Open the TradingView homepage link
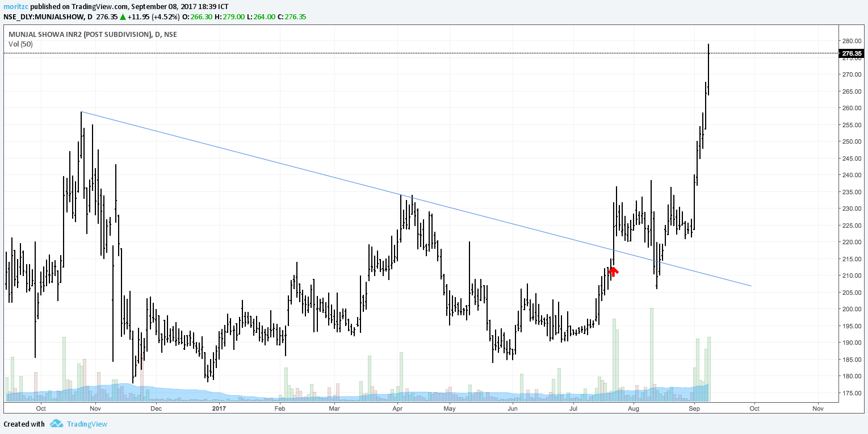This screenshot has width=868, height=434. pos(88,423)
